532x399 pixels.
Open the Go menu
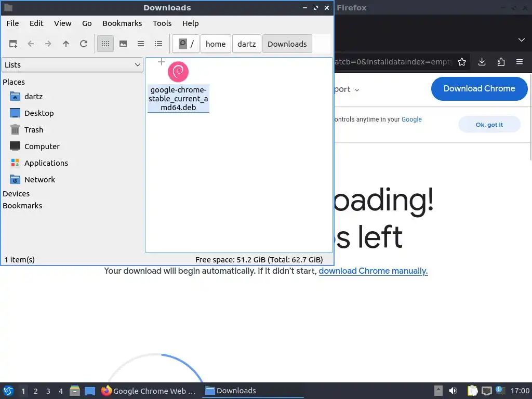87,23
